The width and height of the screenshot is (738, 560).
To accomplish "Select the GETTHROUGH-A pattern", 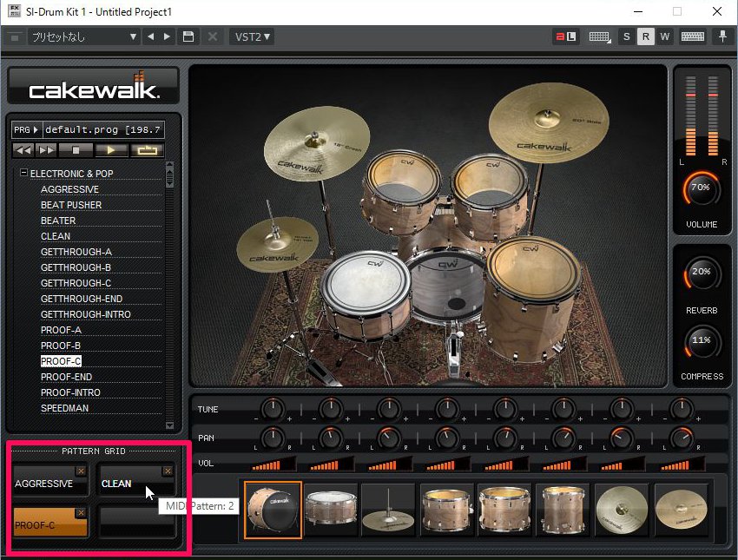I will [x=76, y=252].
